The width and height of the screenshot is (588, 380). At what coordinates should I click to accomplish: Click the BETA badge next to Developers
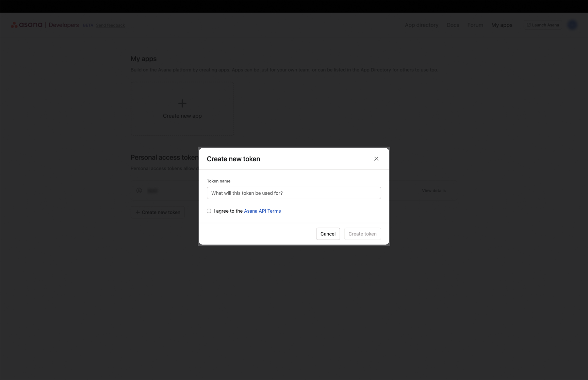88,25
